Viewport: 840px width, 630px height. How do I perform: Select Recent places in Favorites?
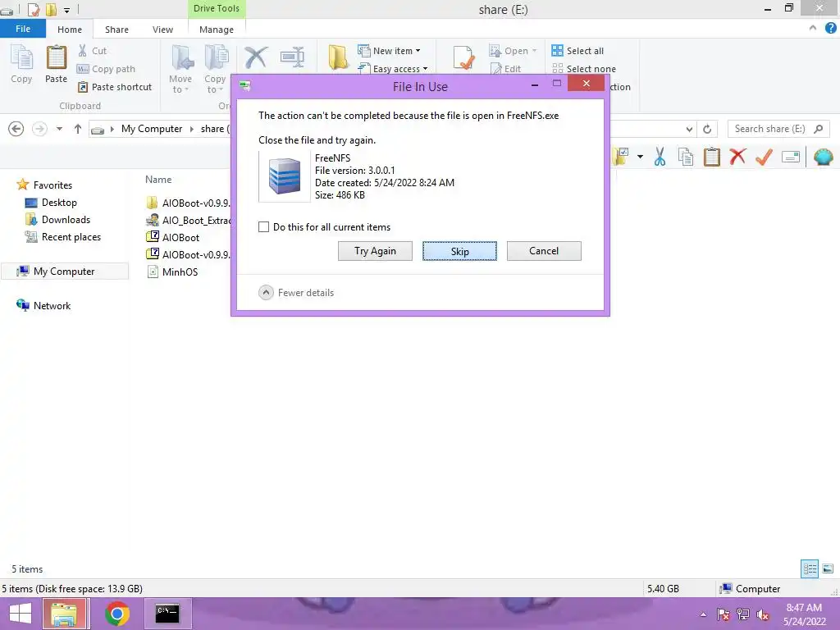pos(71,237)
